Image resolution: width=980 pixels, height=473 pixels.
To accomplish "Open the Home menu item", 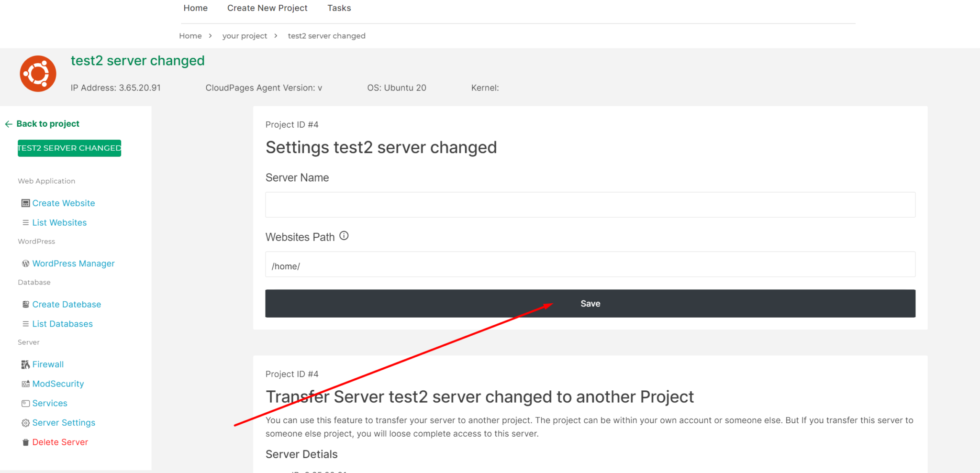I will (195, 8).
